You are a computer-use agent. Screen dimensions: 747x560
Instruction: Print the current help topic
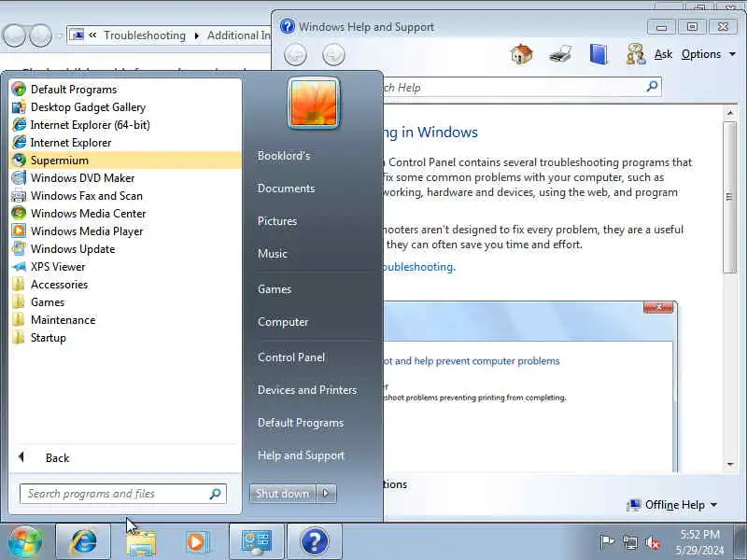tap(560, 54)
